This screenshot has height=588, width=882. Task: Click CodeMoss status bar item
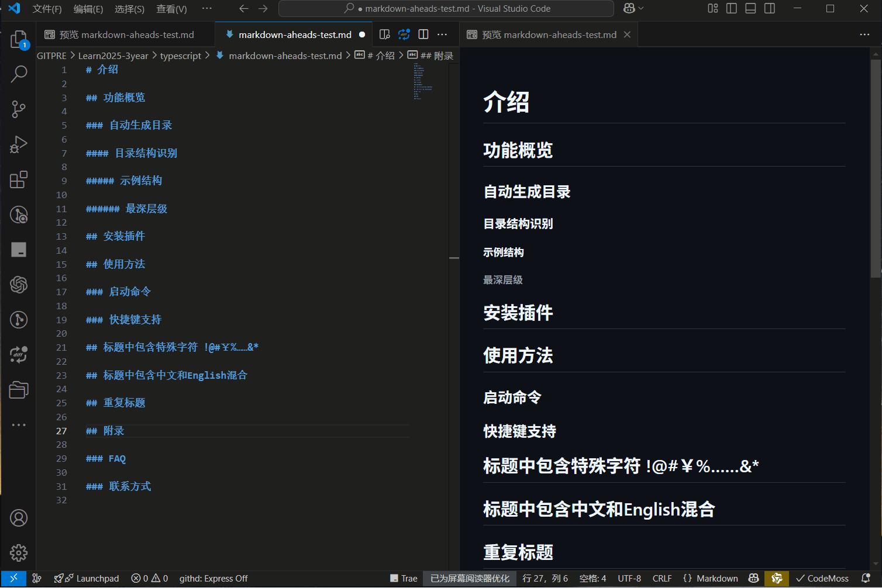click(822, 578)
